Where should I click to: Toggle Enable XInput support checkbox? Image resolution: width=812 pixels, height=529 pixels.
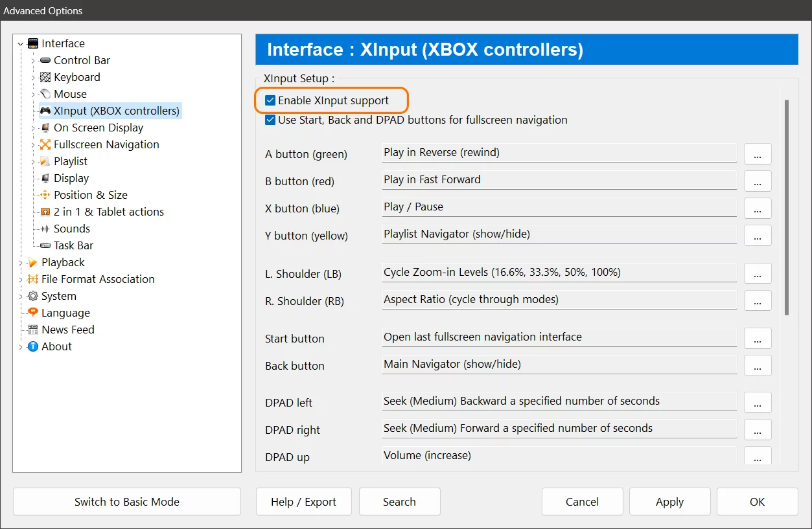click(x=270, y=100)
